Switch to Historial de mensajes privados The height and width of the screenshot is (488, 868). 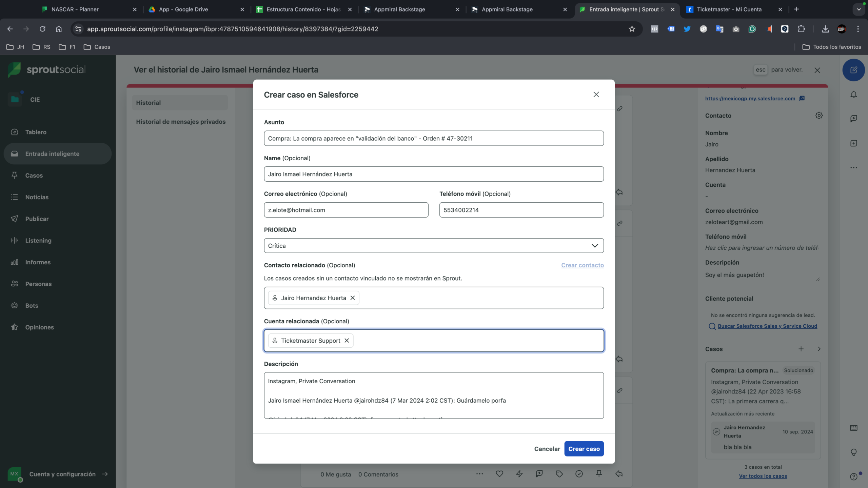pyautogui.click(x=180, y=122)
